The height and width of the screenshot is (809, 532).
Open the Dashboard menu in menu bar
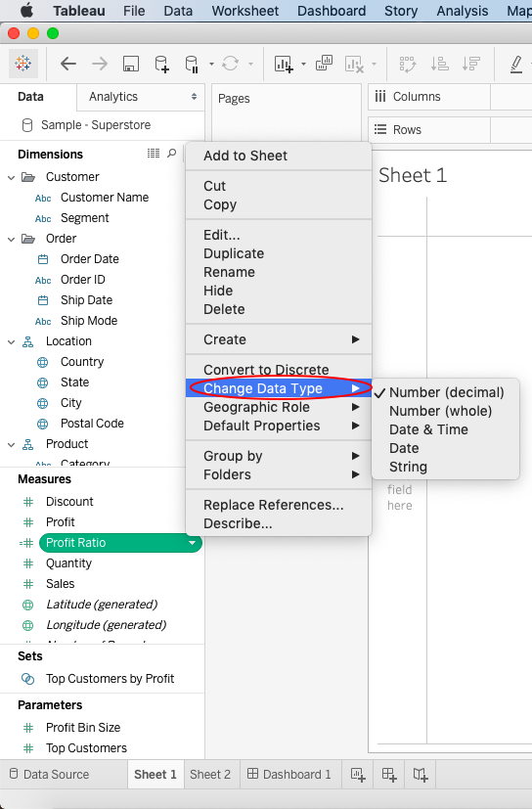[x=332, y=11]
